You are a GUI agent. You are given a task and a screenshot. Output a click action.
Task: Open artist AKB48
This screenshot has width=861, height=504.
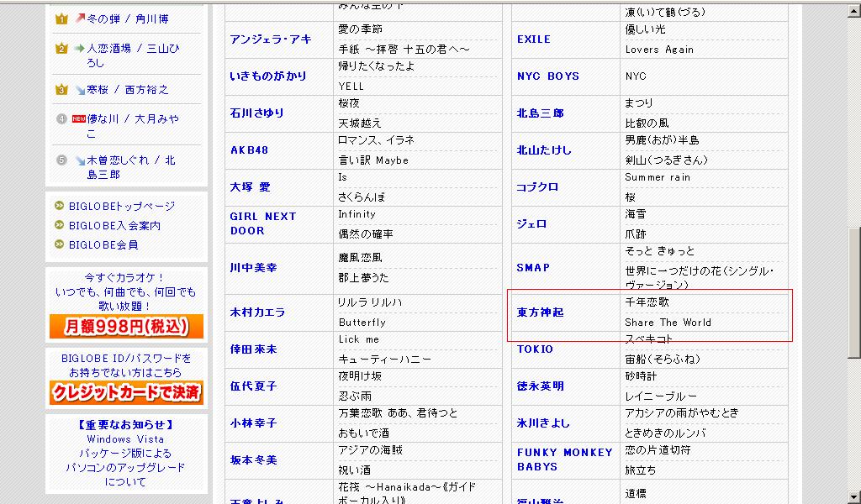point(249,150)
